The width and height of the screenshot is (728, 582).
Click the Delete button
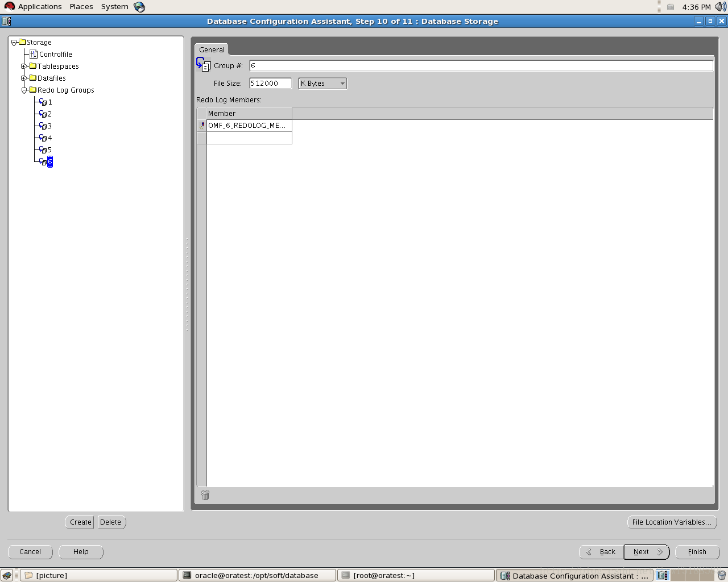click(x=111, y=522)
